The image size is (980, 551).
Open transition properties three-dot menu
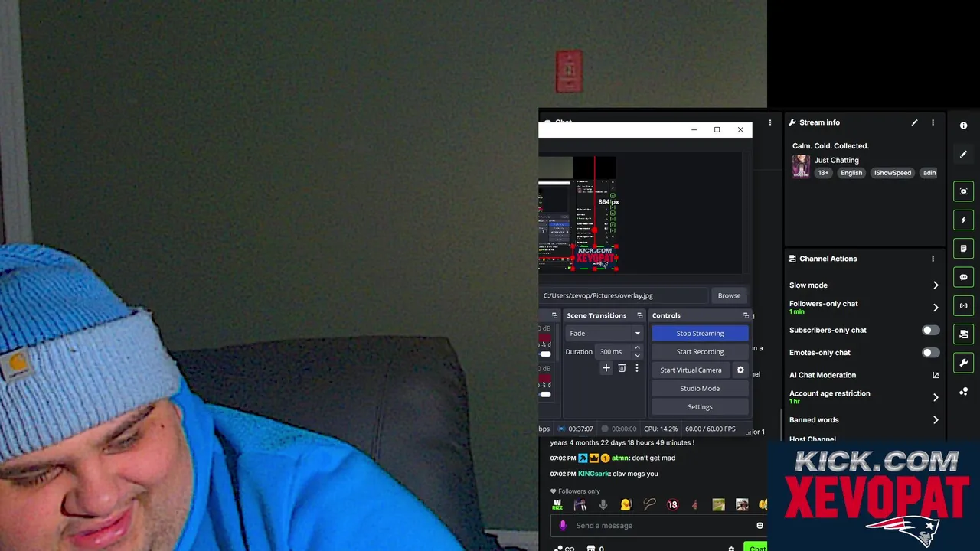[636, 368]
